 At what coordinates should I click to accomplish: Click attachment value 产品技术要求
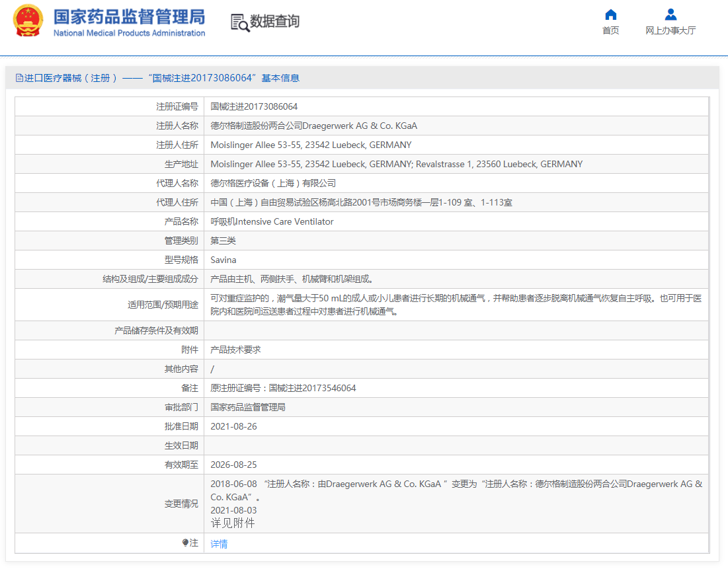(x=235, y=350)
